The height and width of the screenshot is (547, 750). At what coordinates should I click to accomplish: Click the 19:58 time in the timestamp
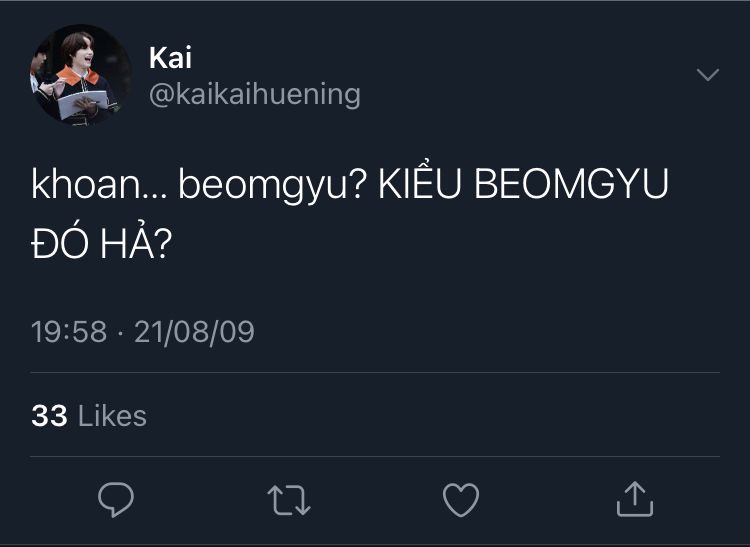pos(68,332)
